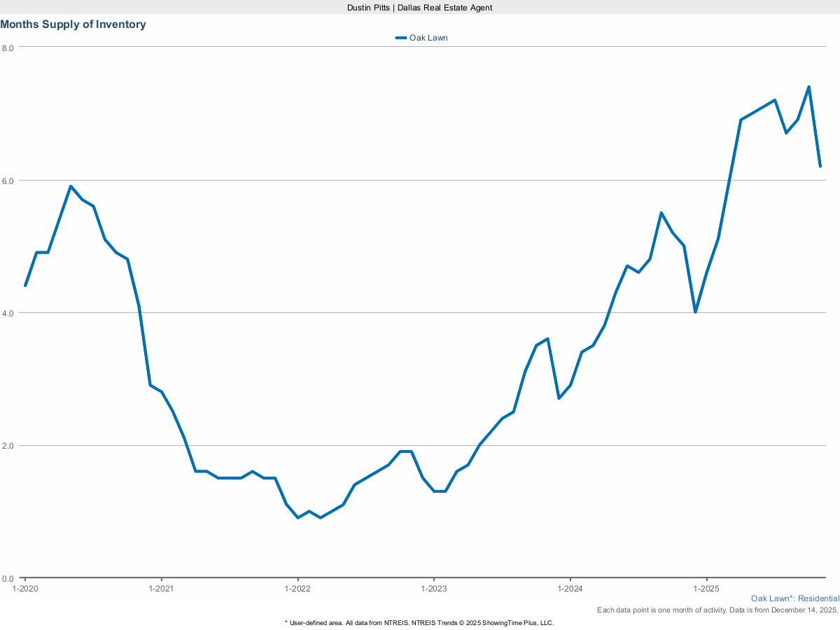
Task: Select the 1-2021 x-axis label
Action: coord(162,589)
